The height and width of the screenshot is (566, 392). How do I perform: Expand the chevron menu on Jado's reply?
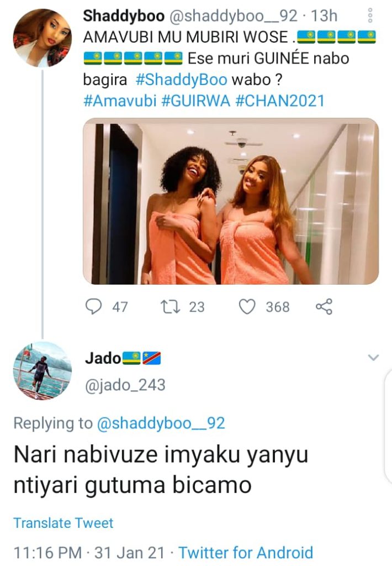pos(373,358)
